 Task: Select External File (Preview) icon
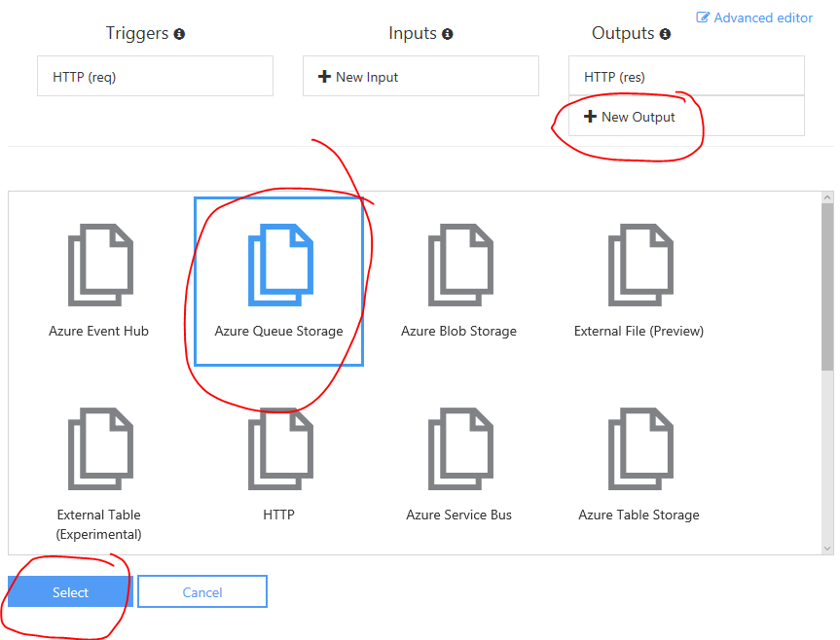point(639,266)
